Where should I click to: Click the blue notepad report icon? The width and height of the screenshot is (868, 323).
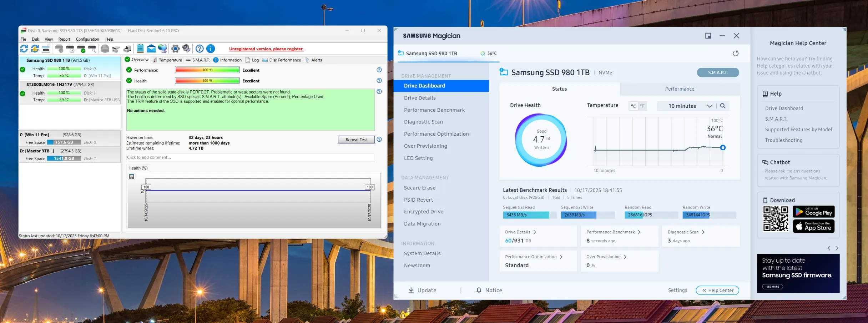click(140, 49)
